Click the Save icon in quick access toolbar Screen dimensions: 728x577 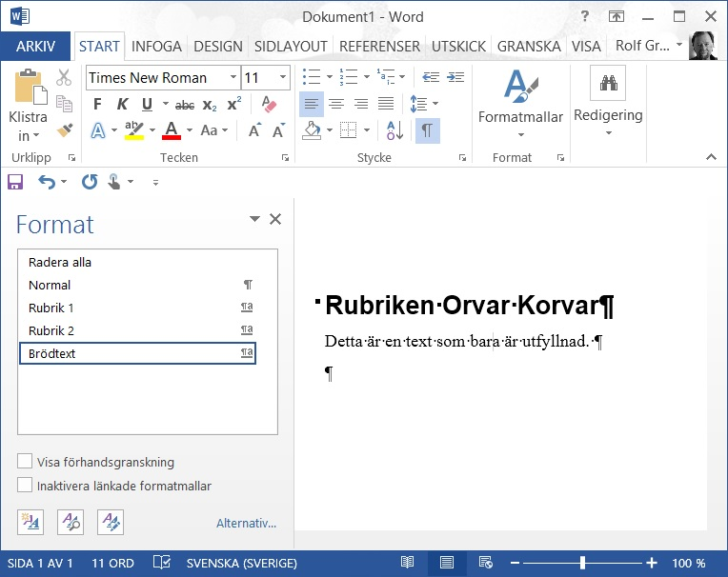click(x=15, y=181)
